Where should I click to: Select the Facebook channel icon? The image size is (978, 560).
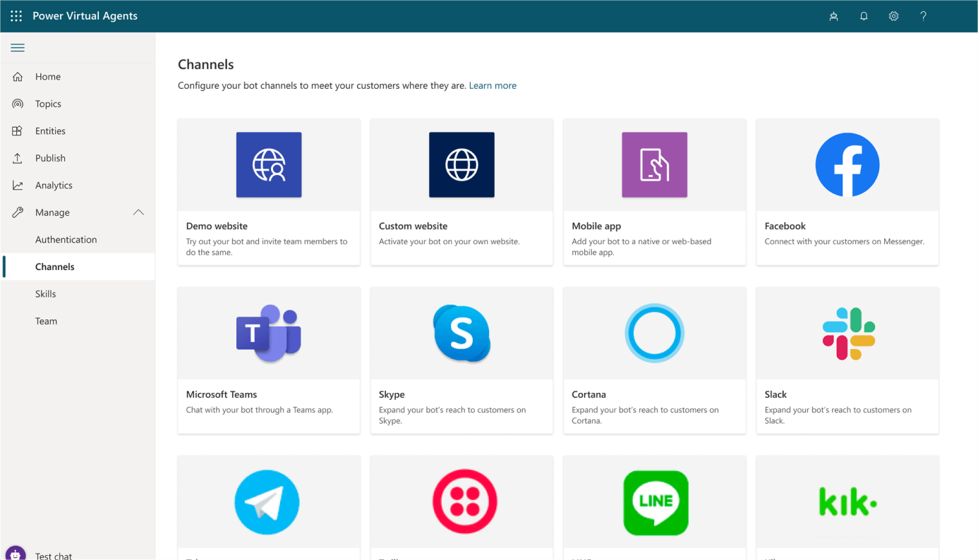(847, 165)
